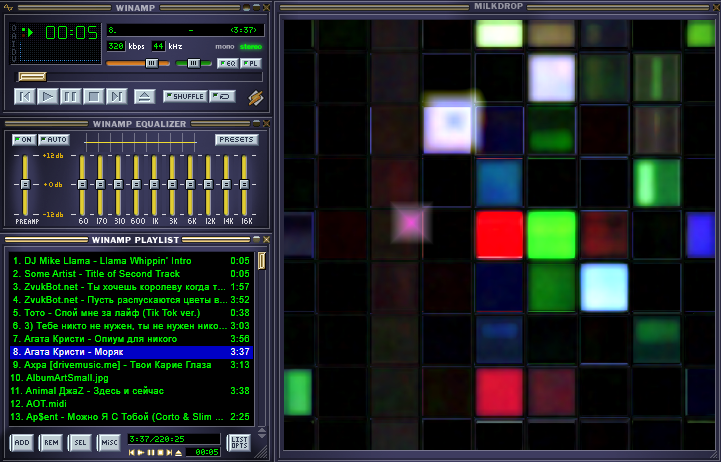Click the 1K equalizer band slider
Image resolution: width=721 pixels, height=462 pixels.
tap(154, 184)
